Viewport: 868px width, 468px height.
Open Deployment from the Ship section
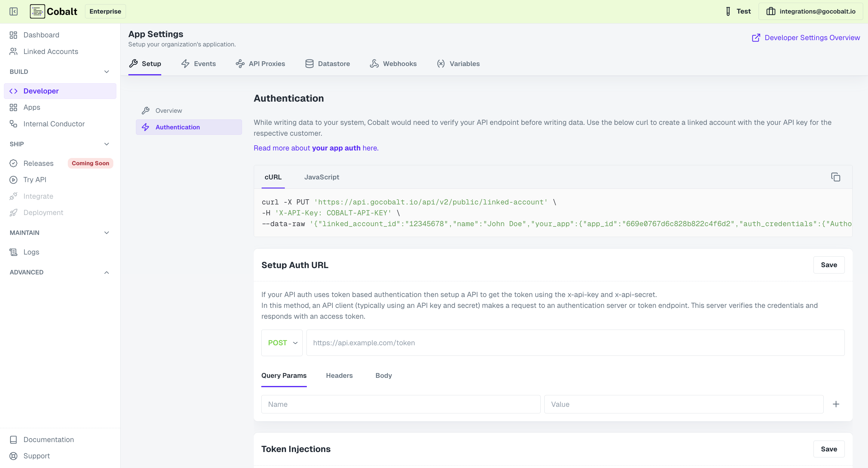[x=43, y=212]
